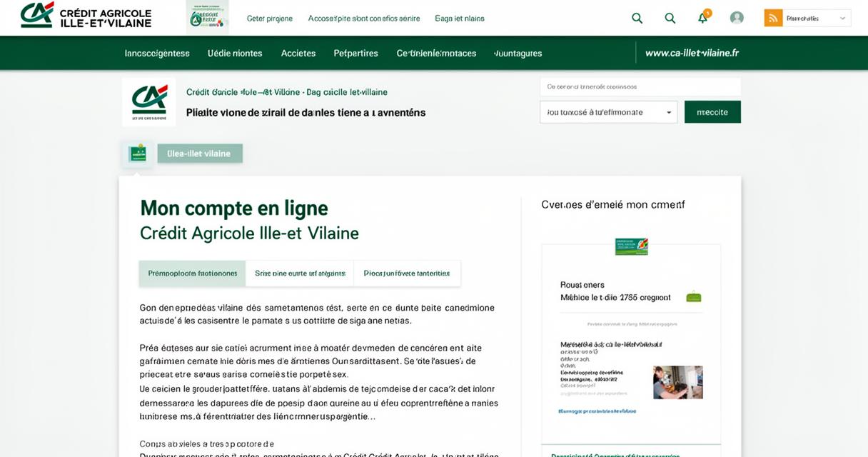Image resolution: width=868 pixels, height=457 pixels.
Task: Switch to the 'Srire pine eurite uef atégaints' tab
Action: click(300, 273)
